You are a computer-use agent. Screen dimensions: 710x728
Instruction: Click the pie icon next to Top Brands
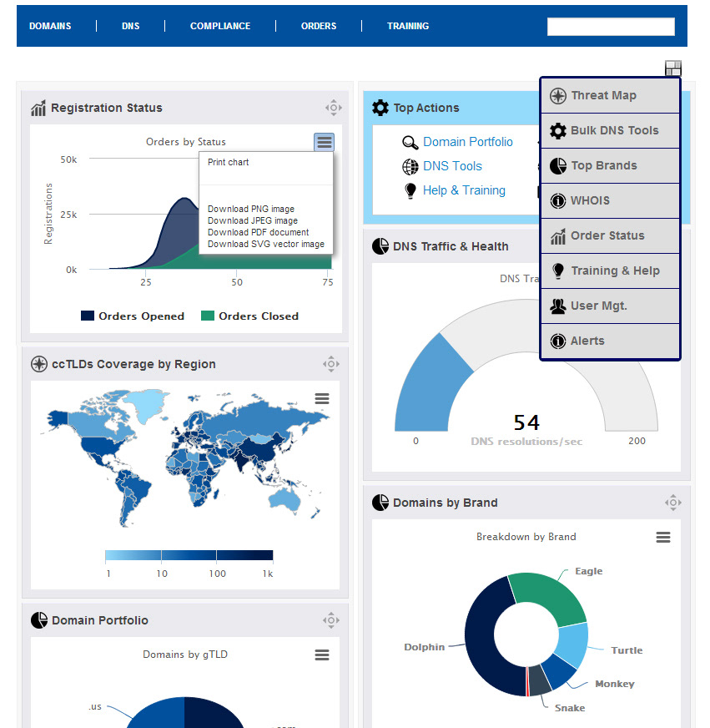pos(558,166)
